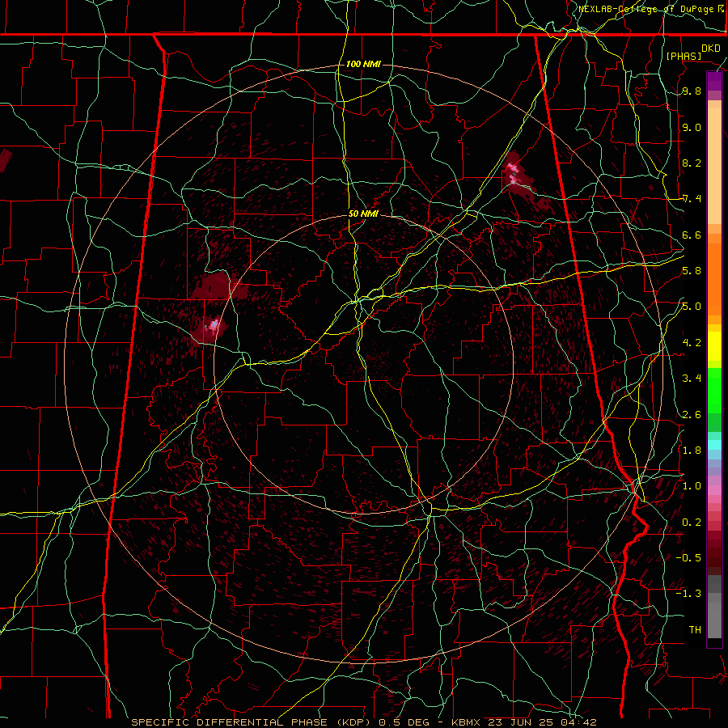Click the 7.4 value on the color scale
Viewport: 728px width, 728px height.
click(x=692, y=199)
